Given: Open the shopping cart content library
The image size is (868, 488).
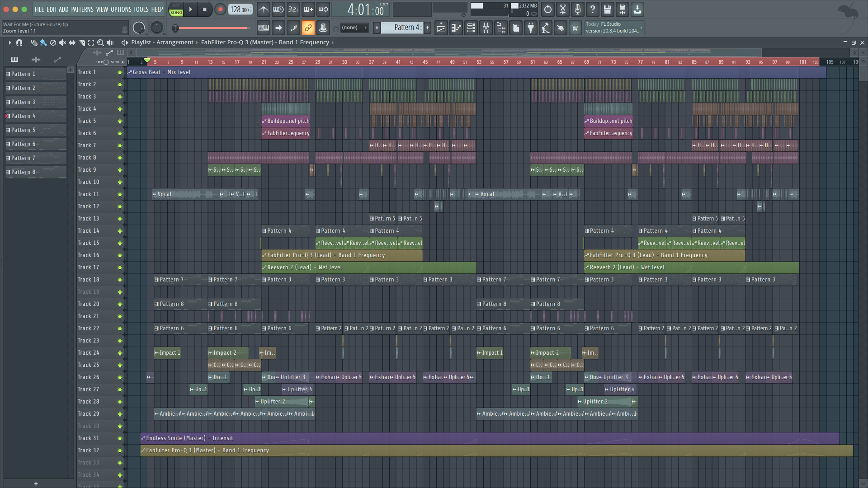Looking at the screenshot, I should pos(575,28).
